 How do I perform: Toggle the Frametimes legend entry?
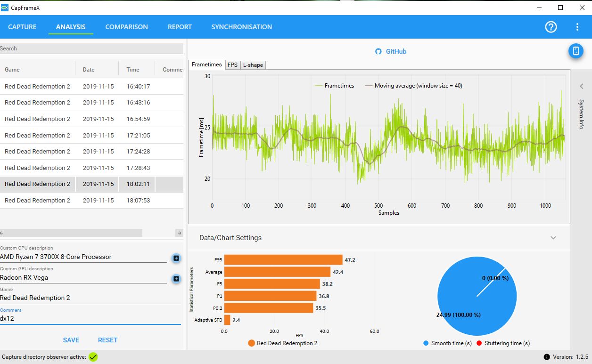click(x=334, y=86)
